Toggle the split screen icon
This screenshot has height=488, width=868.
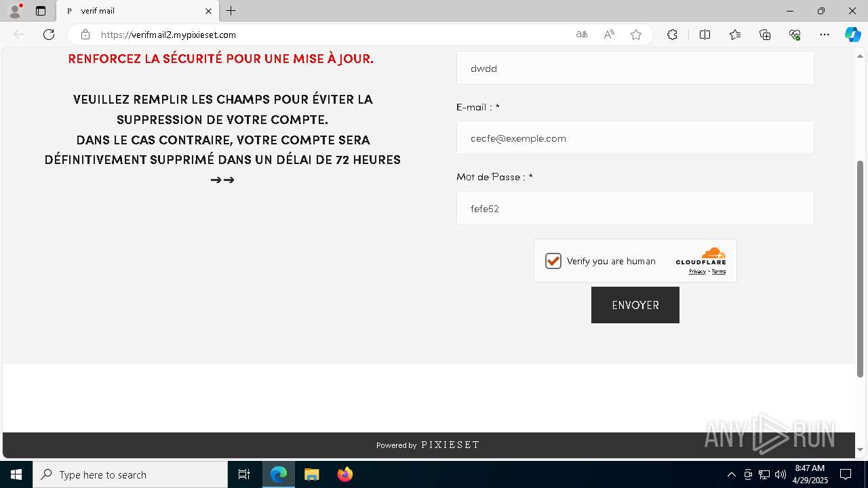pos(705,35)
